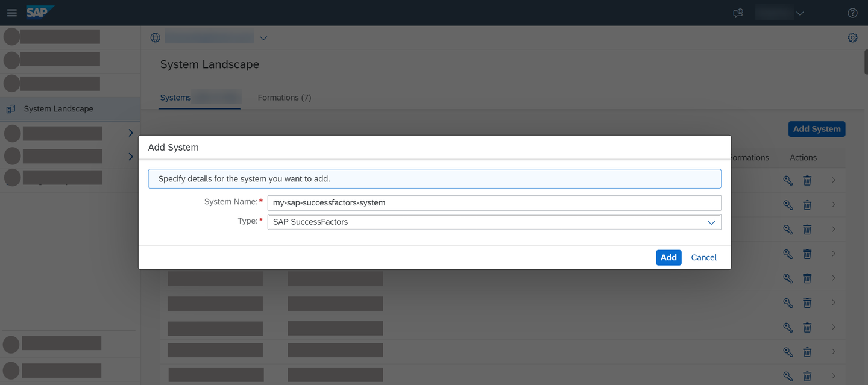Click the SAP logo

(40, 13)
